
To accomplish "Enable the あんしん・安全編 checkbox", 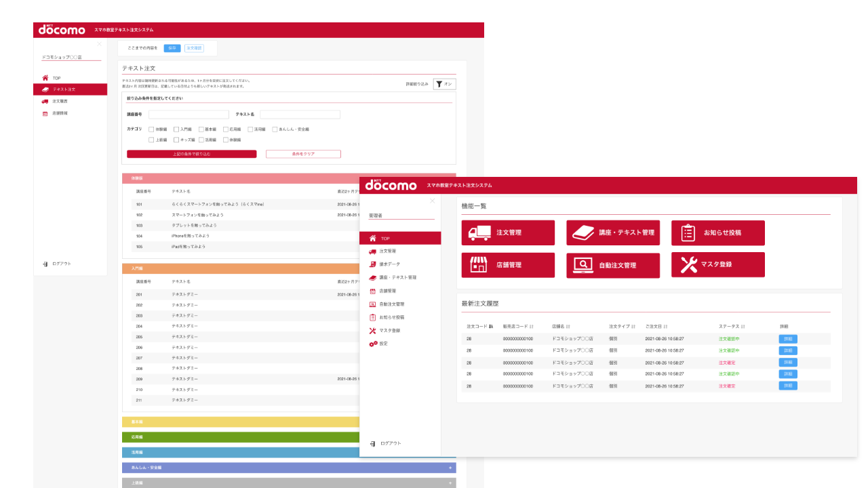I will click(x=275, y=129).
